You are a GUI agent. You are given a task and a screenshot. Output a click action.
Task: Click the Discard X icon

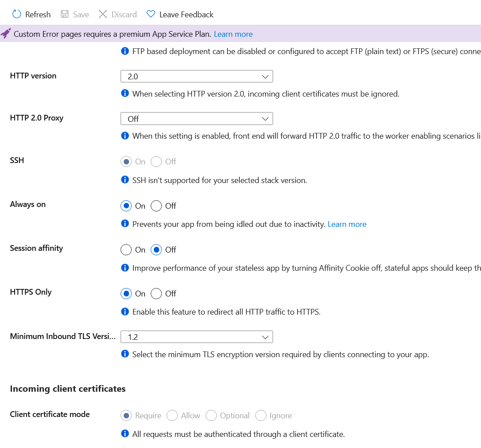tap(103, 14)
